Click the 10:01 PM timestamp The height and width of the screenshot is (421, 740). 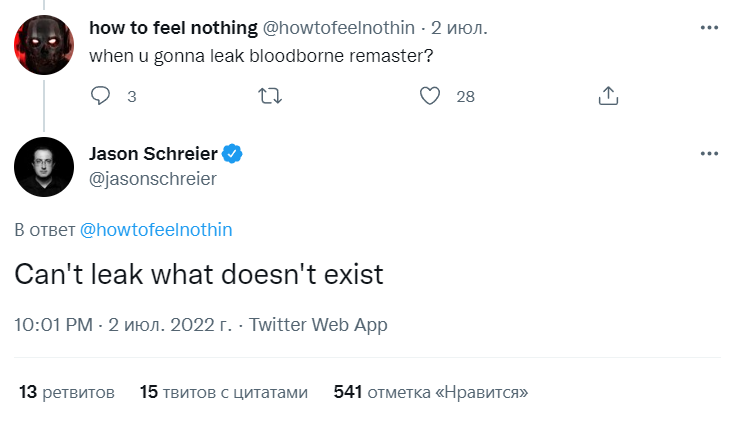click(x=53, y=325)
